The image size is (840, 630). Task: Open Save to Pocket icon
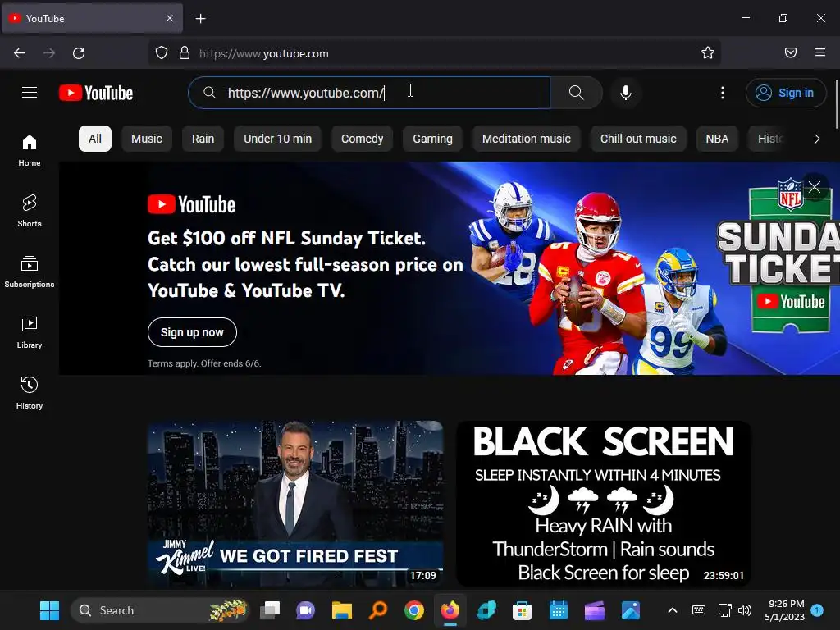click(791, 52)
